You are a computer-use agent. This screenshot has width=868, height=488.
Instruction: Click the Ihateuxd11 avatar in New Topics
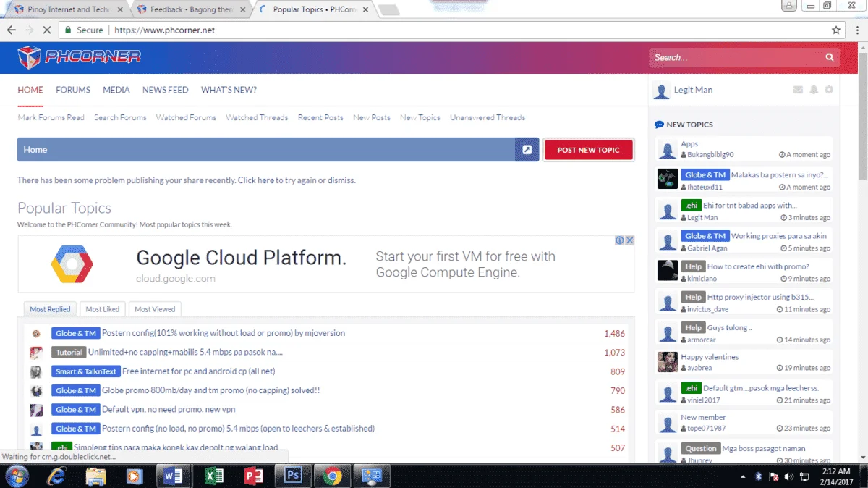667,179
